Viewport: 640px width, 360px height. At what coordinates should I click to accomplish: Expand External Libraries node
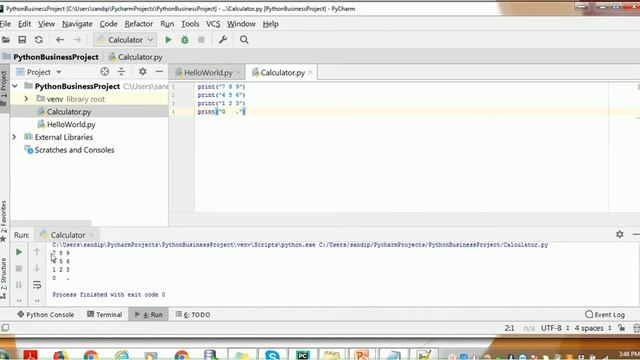point(15,137)
